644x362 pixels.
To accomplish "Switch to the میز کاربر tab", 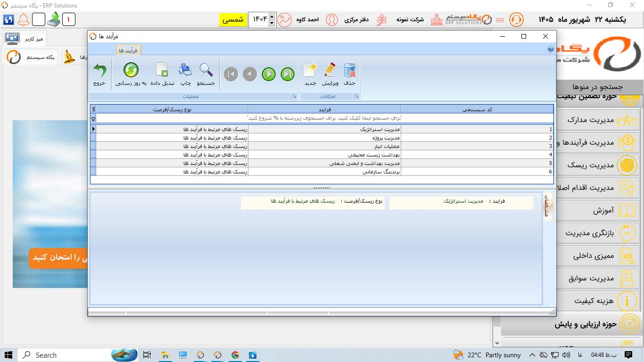I will pos(25,39).
